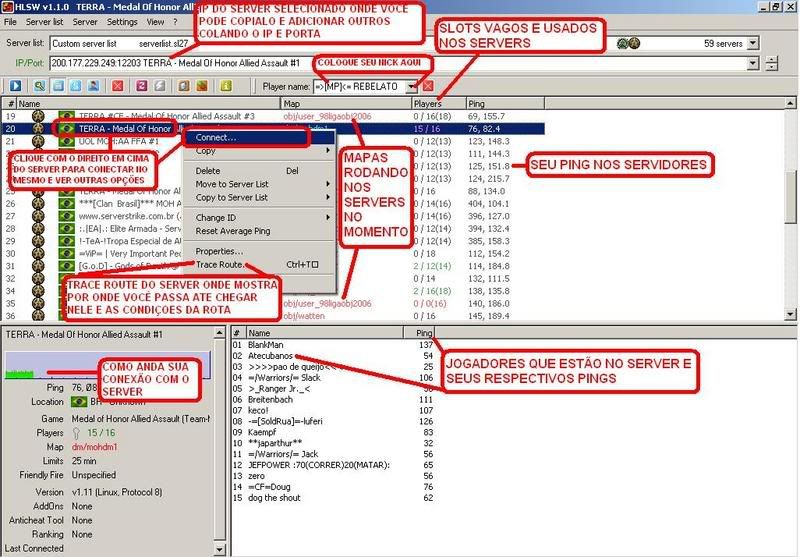
Task: Select Reset Average Ping menu entry
Action: coord(259,231)
